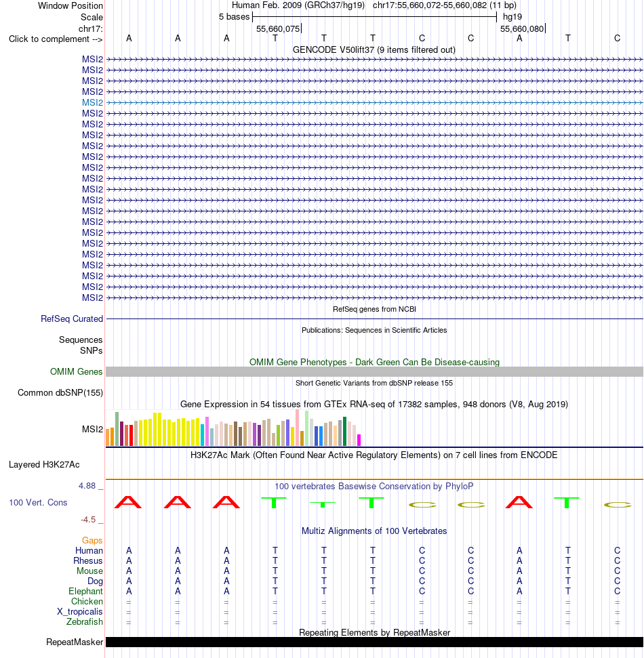Open the RefSeq Curated track label
Screen dimensions: 644x658
coord(72,319)
